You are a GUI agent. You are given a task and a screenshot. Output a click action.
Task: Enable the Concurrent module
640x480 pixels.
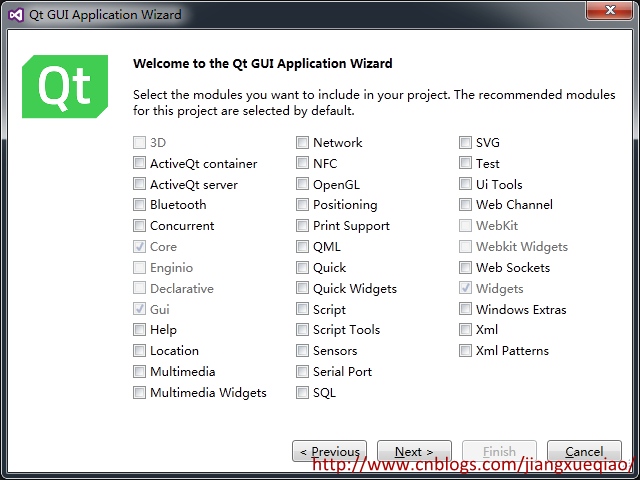139,225
